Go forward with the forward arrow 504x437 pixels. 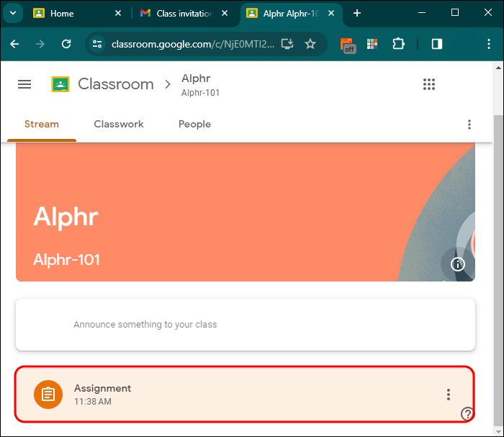point(40,44)
